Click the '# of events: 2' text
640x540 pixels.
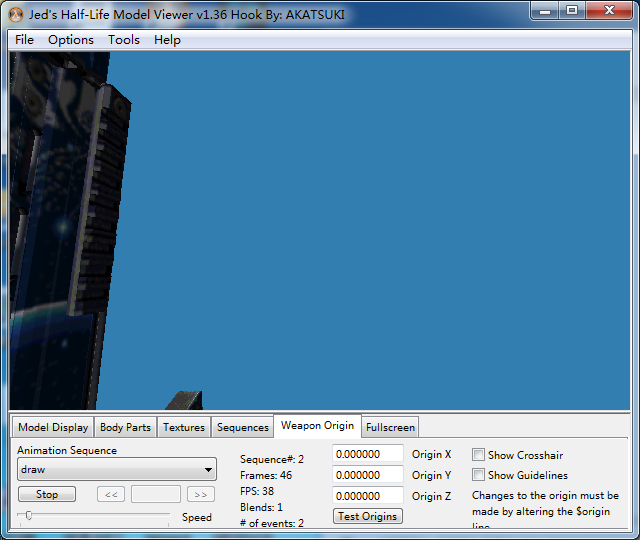(x=272, y=523)
